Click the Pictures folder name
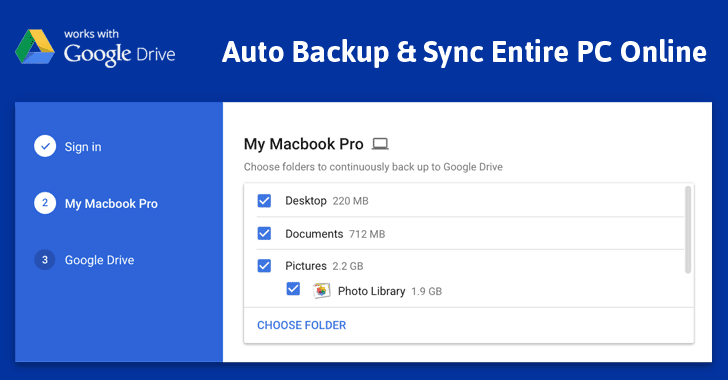The width and height of the screenshot is (728, 380). [306, 266]
